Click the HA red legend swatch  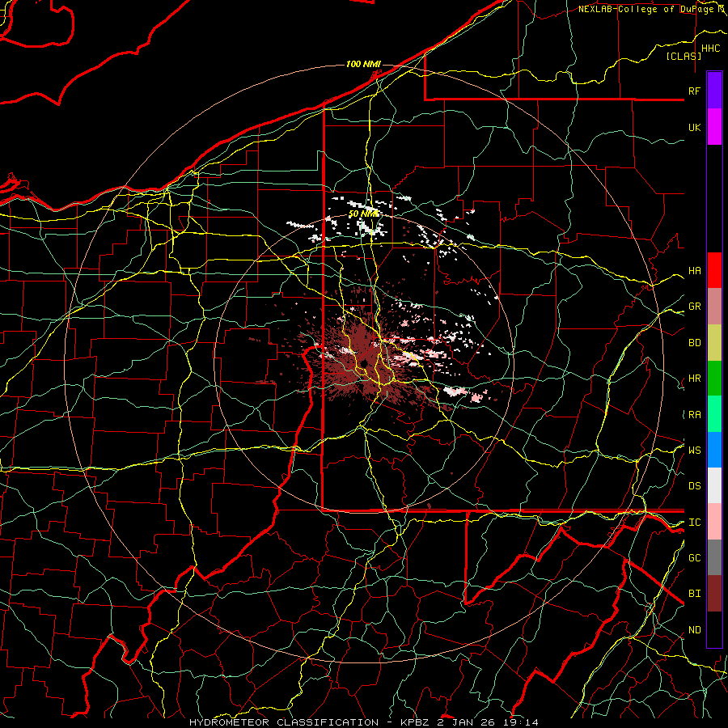click(714, 270)
